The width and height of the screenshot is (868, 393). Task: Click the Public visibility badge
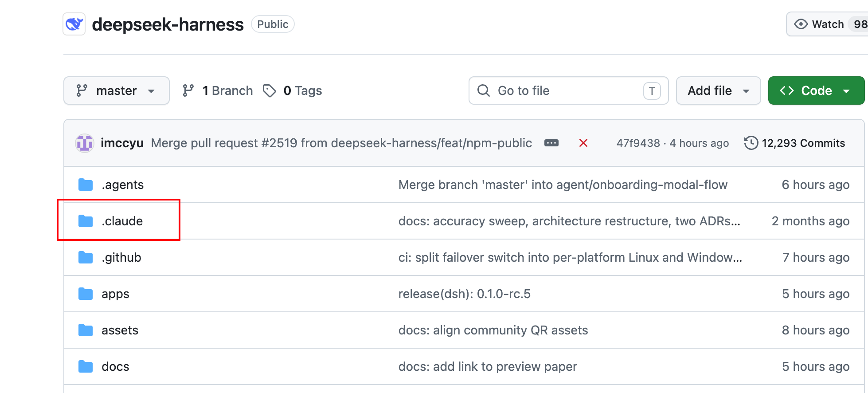point(273,24)
